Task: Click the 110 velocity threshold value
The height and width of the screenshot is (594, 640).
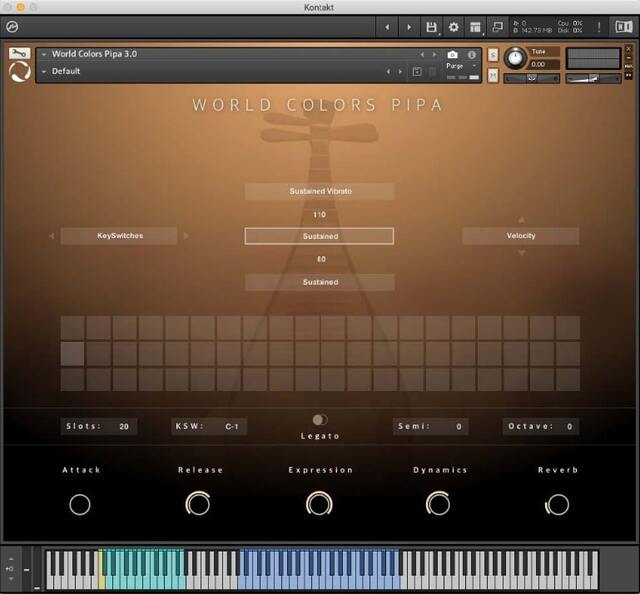Action: click(x=319, y=215)
